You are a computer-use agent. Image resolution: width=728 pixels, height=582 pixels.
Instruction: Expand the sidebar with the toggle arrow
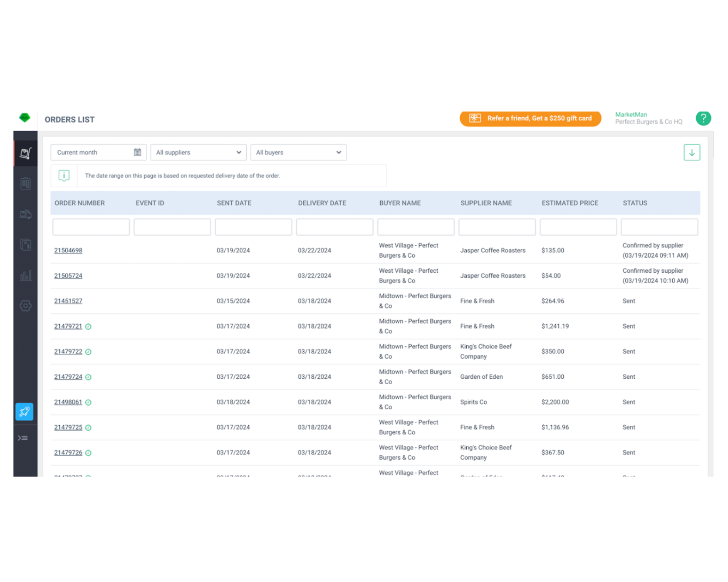[x=23, y=438]
